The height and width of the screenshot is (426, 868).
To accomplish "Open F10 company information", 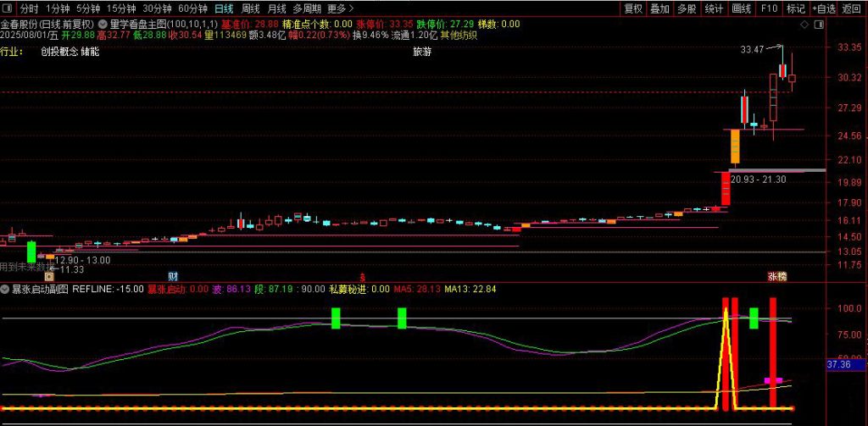I will click(x=769, y=8).
